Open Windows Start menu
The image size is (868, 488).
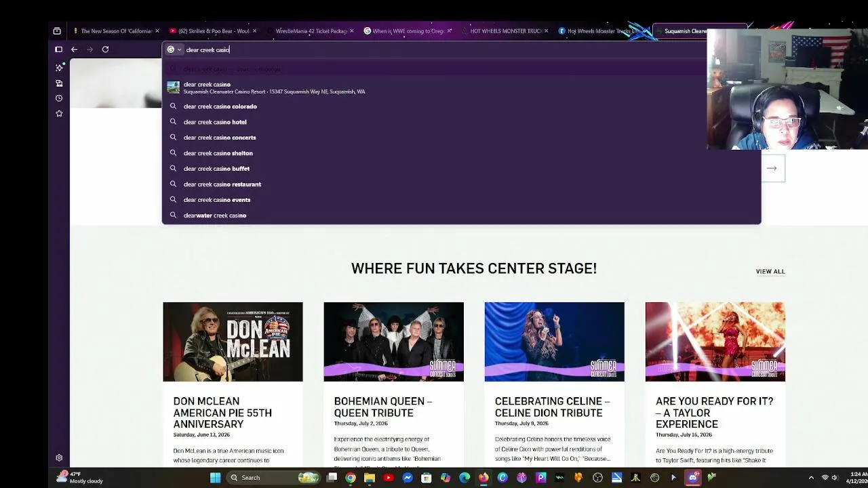point(215,478)
